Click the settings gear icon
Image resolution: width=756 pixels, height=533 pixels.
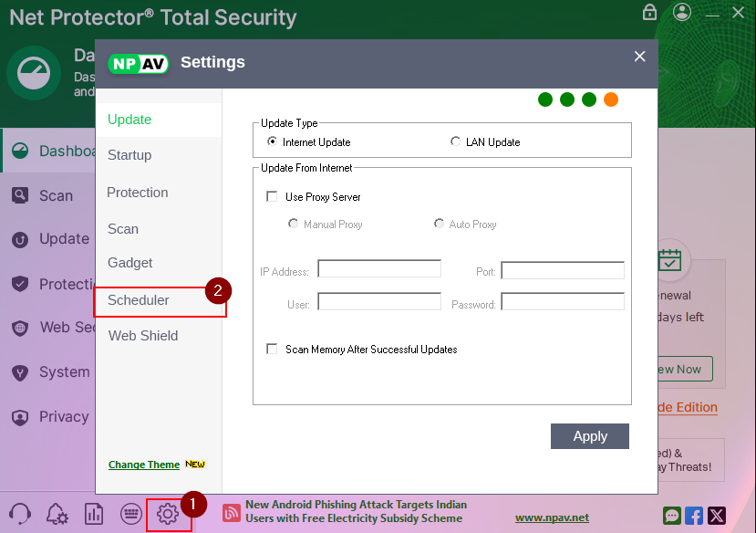[168, 514]
